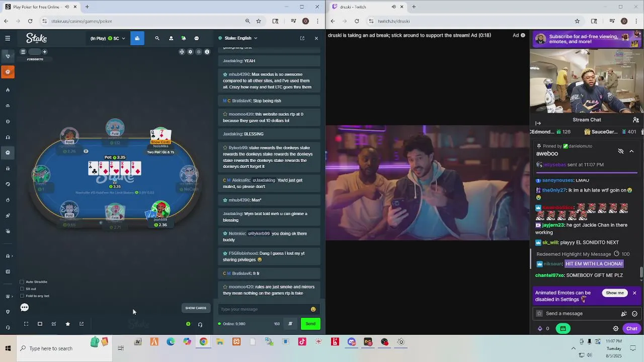Send the Stake chat message
This screenshot has height=362, width=644.
(310, 324)
